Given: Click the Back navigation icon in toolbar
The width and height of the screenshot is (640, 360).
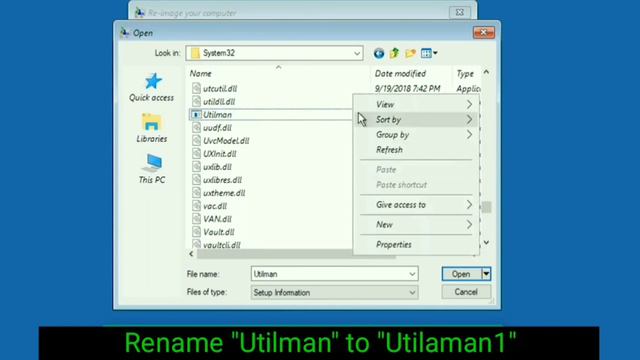Looking at the screenshot, I should coord(379,53).
